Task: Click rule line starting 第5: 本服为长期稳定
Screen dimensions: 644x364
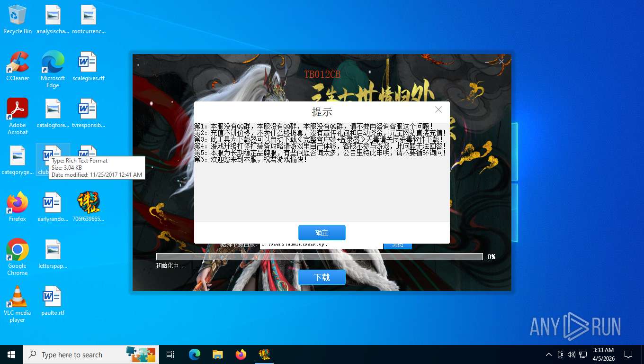Action: (321, 153)
